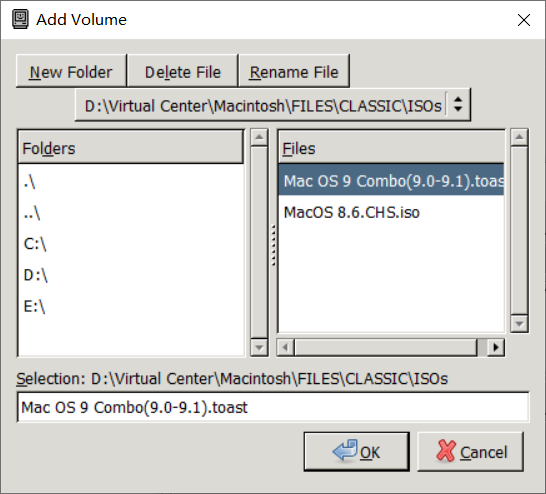Click Folders list scroll-down arrow
This screenshot has height=494, width=546.
pos(259,347)
